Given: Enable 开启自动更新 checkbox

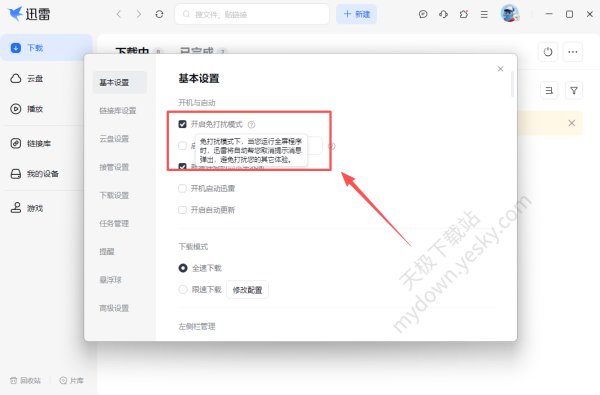Looking at the screenshot, I should 183,210.
